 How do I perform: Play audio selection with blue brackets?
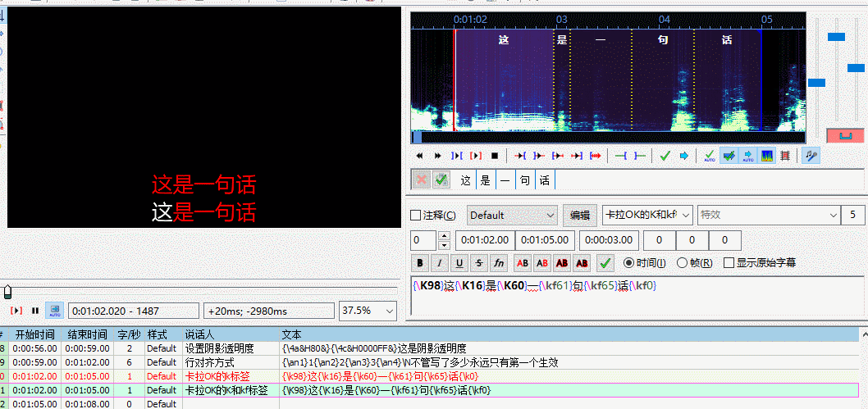(x=457, y=156)
